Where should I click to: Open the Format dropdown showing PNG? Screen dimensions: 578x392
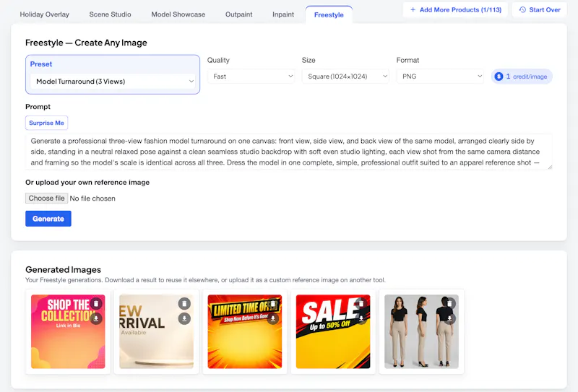(x=440, y=77)
